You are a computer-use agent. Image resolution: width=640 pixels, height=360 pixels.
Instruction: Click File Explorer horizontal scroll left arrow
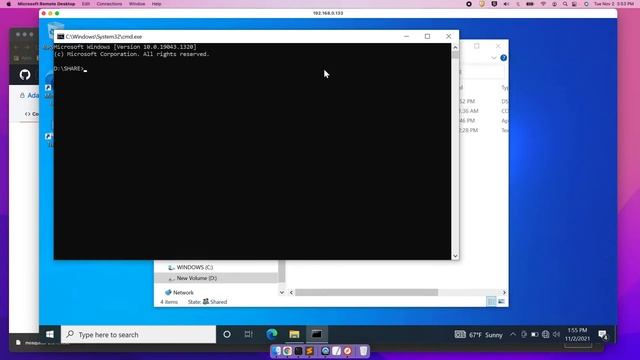[x=291, y=292]
